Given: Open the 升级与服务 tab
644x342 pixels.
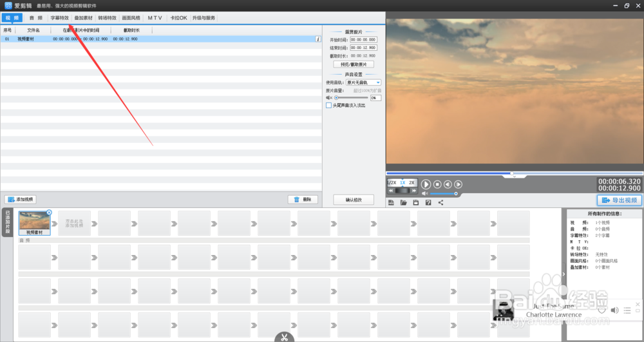Looking at the screenshot, I should [x=204, y=17].
